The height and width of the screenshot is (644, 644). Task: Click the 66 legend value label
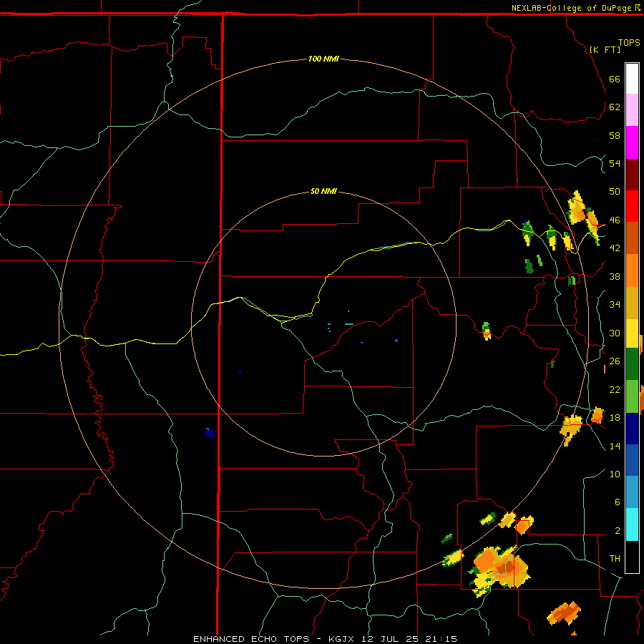click(x=615, y=79)
